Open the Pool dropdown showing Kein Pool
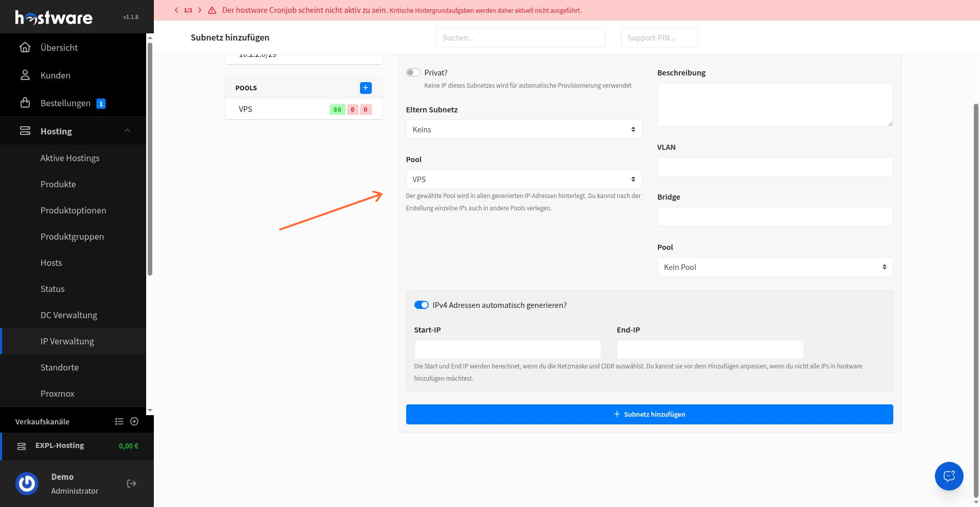This screenshot has width=980, height=507. click(x=775, y=267)
